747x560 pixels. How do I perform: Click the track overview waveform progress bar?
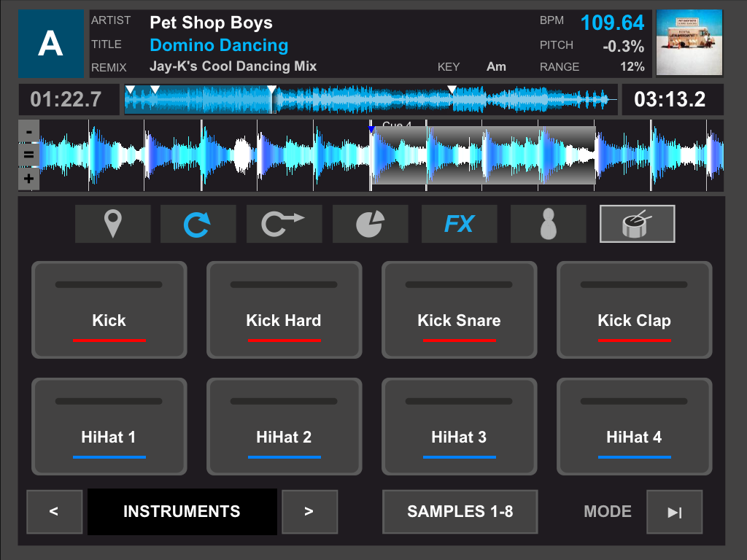pyautogui.click(x=370, y=100)
